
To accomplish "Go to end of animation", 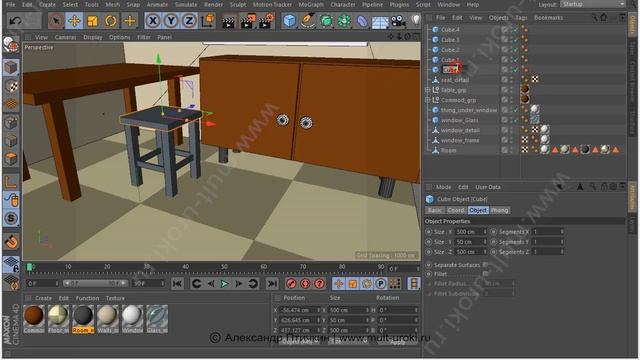I will 272,283.
